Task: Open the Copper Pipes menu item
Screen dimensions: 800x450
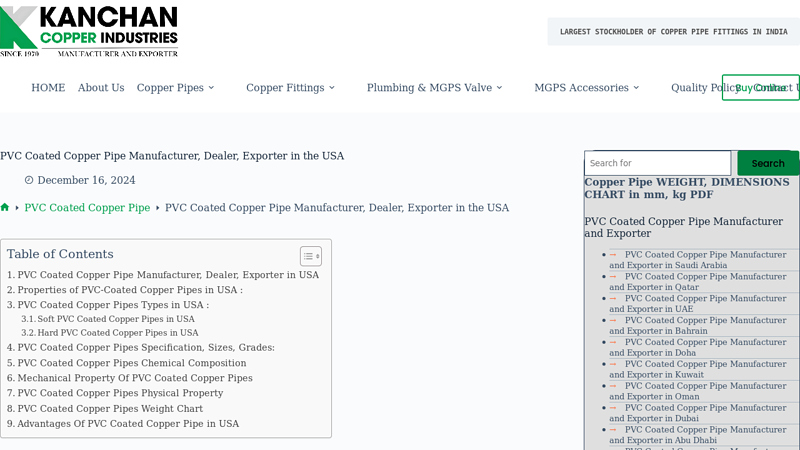Action: coord(170,88)
